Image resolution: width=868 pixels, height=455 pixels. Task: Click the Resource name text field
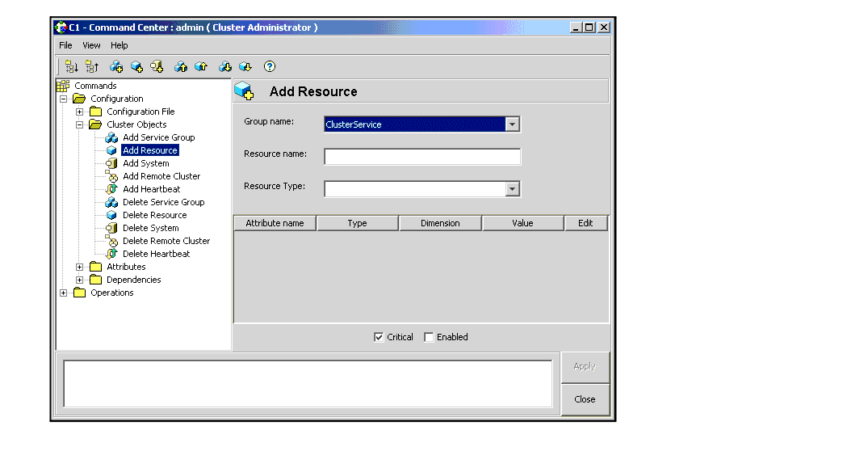click(422, 157)
